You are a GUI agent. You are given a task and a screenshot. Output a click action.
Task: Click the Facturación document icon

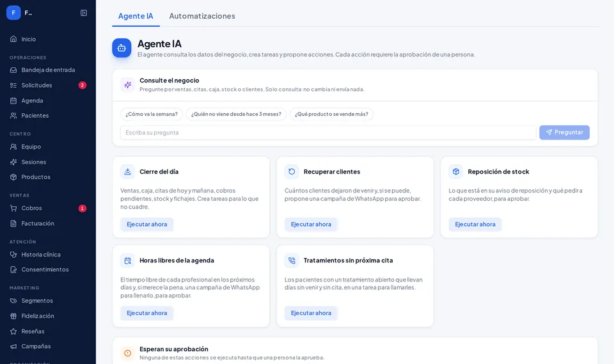point(13,223)
